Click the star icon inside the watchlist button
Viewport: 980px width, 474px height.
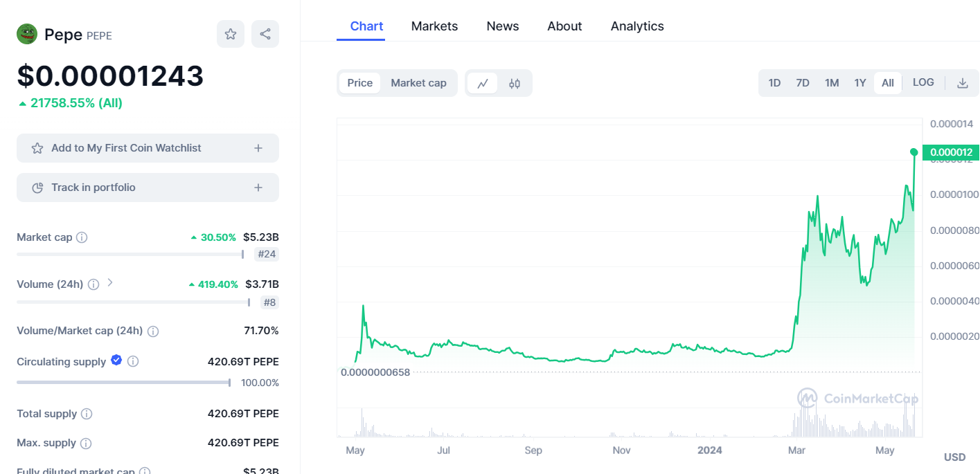point(37,148)
